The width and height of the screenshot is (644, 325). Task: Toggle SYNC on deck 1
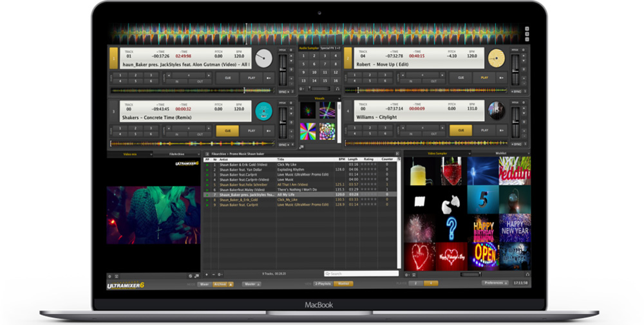[284, 92]
